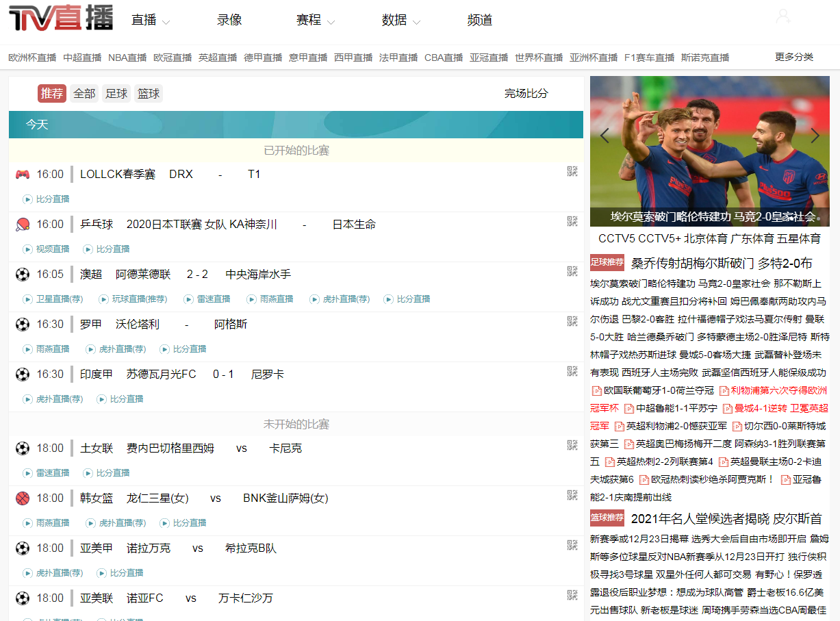
Task: Click the soccer ball icon beside 澳超
Action: coord(23,275)
